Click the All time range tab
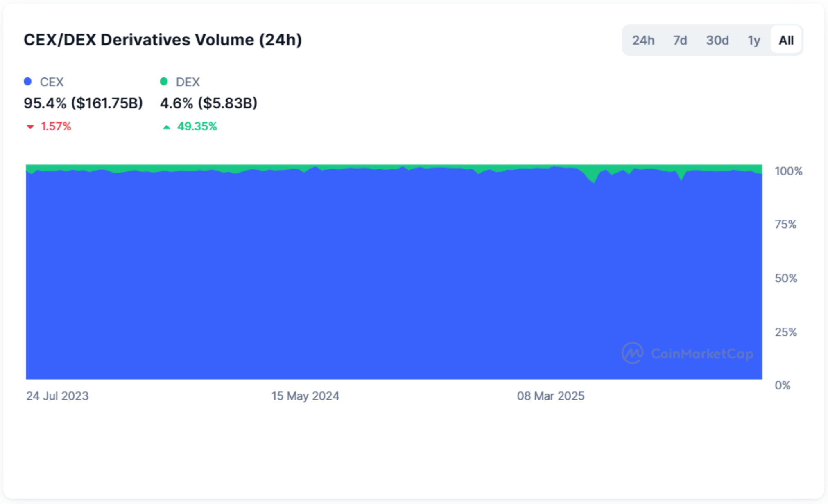The image size is (828, 504). click(x=786, y=40)
